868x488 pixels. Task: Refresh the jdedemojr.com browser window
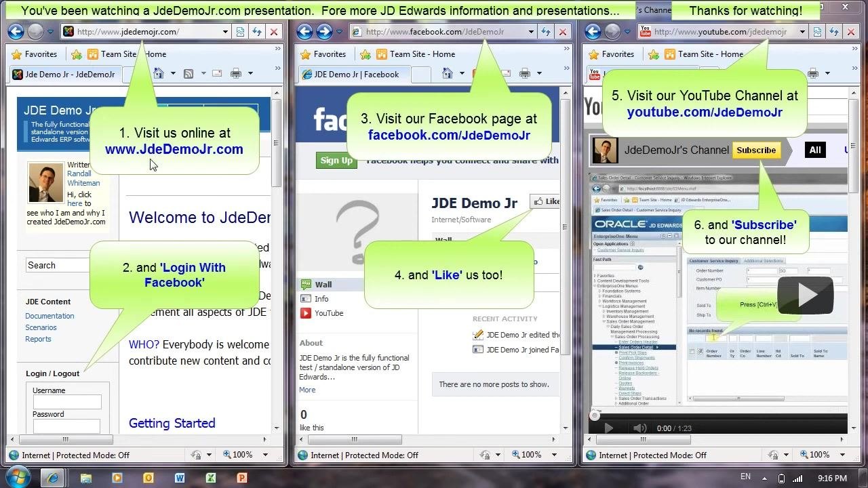(x=257, y=32)
